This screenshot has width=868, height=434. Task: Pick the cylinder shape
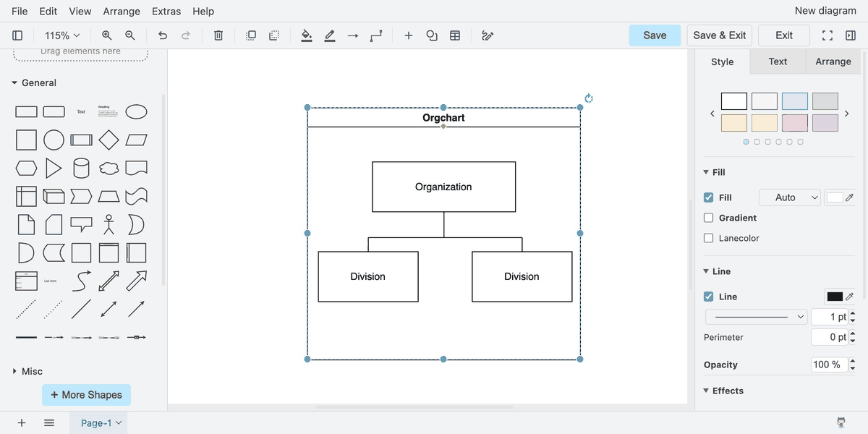(81, 168)
